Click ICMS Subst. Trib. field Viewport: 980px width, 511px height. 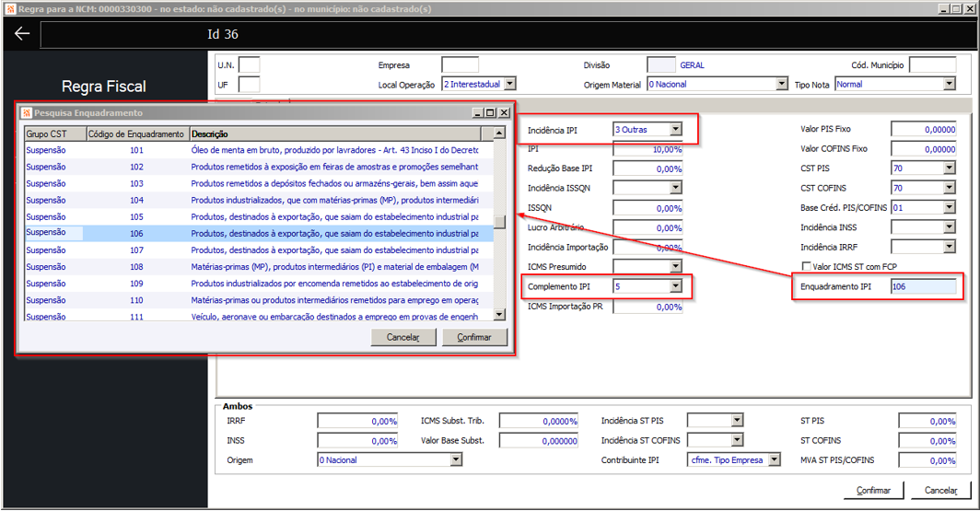(x=539, y=421)
